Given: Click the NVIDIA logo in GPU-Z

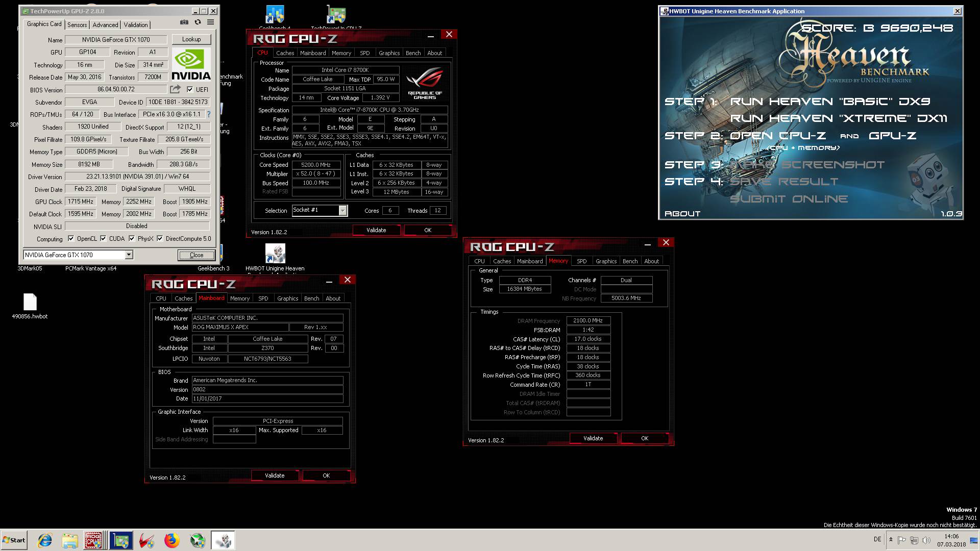Looking at the screenshot, I should click(x=191, y=65).
